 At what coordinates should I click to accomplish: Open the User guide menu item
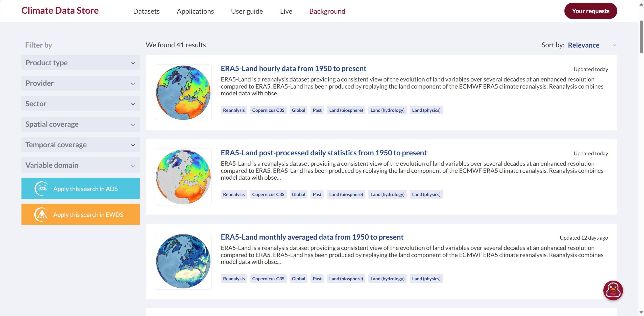pos(247,11)
